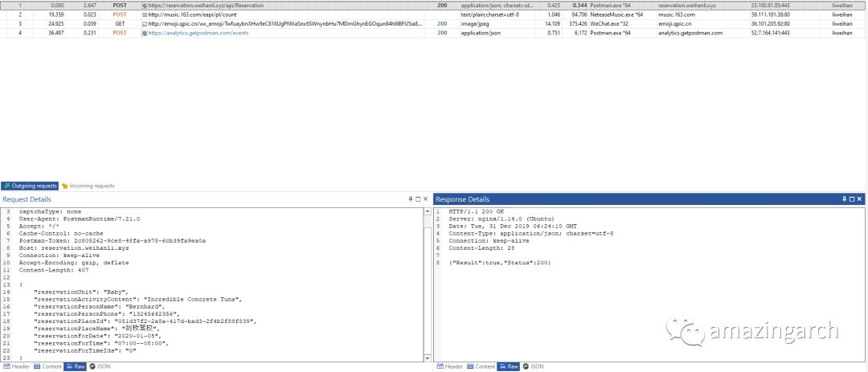The width and height of the screenshot is (868, 372).
Task: Click the POST method cell in row 2
Action: pos(120,14)
